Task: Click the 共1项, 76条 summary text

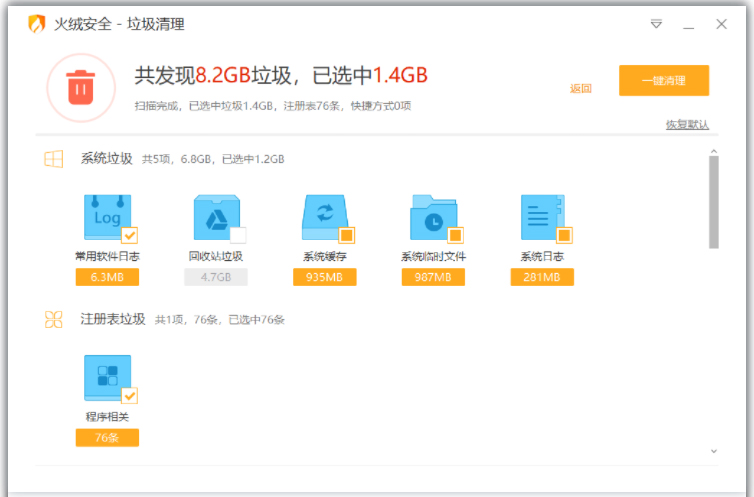Action: coord(220,320)
